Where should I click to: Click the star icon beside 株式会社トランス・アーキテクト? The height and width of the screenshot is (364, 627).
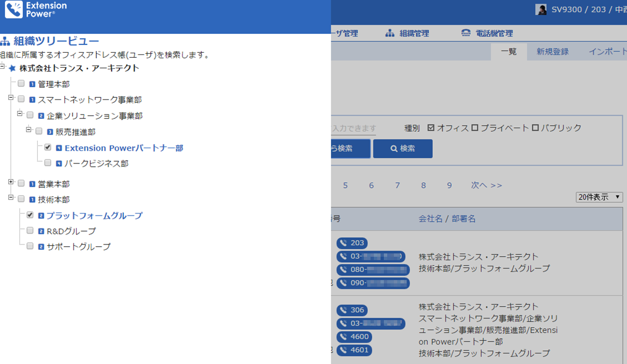click(12, 68)
